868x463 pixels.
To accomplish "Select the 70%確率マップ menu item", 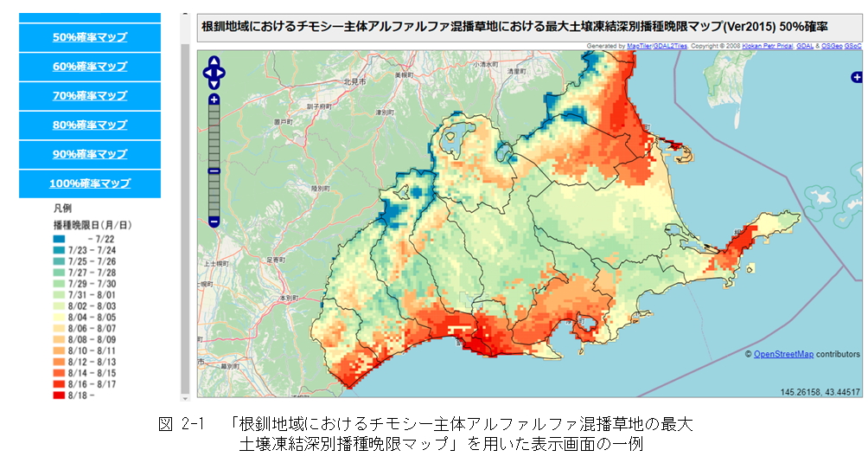I will point(90,96).
